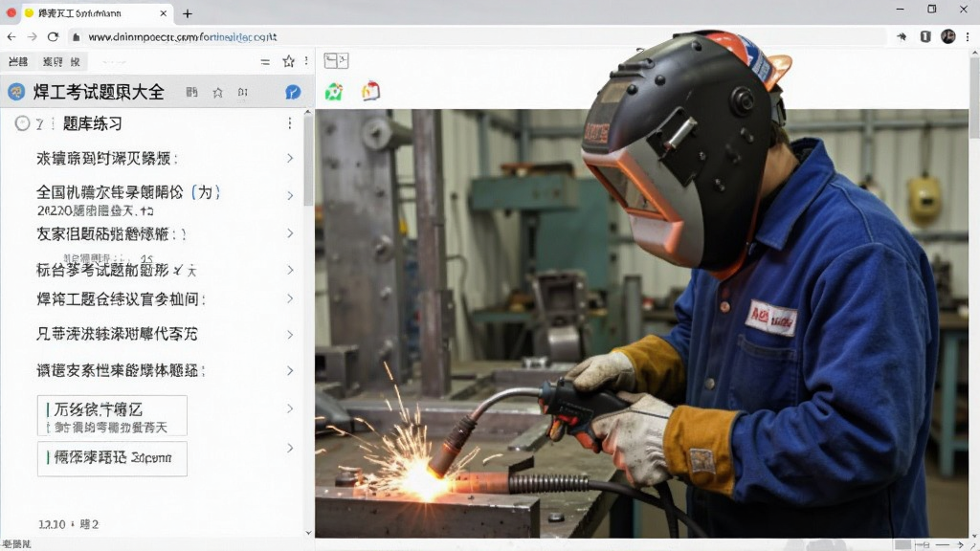Click the browser address bar URL
The image size is (980, 551).
coord(183,37)
